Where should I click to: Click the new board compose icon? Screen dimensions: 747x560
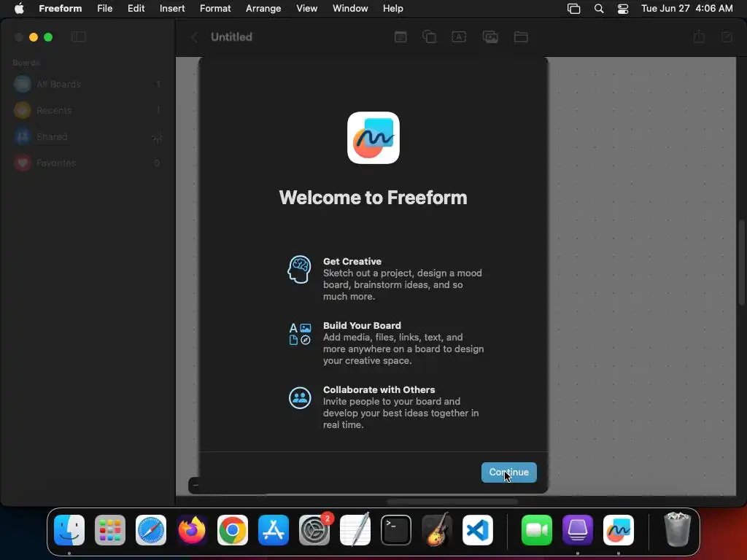point(727,36)
